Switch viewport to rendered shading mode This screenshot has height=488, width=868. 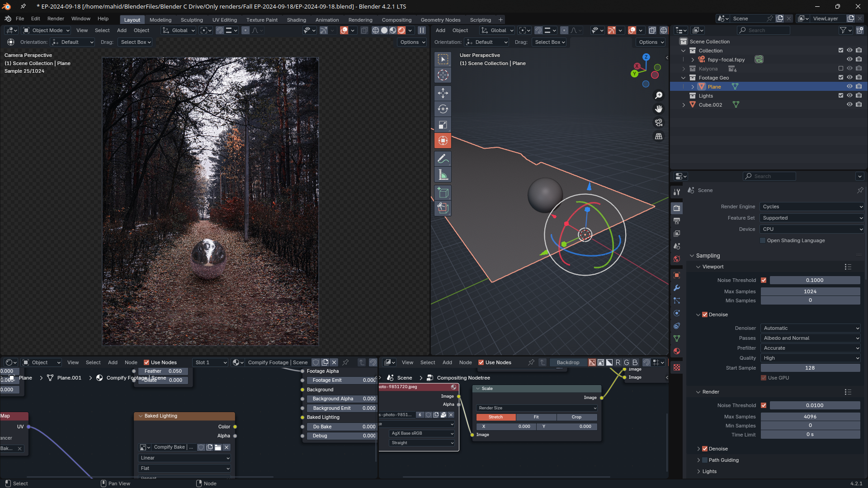click(401, 30)
